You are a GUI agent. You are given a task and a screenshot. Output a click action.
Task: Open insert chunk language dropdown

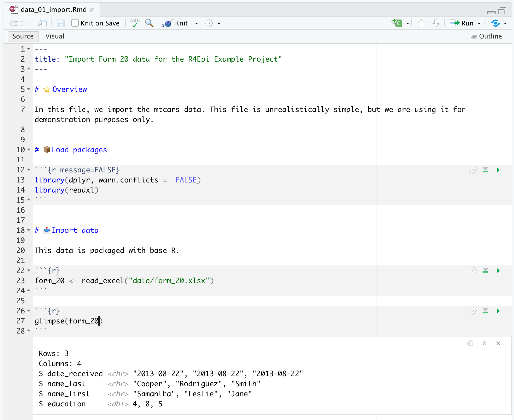click(408, 23)
